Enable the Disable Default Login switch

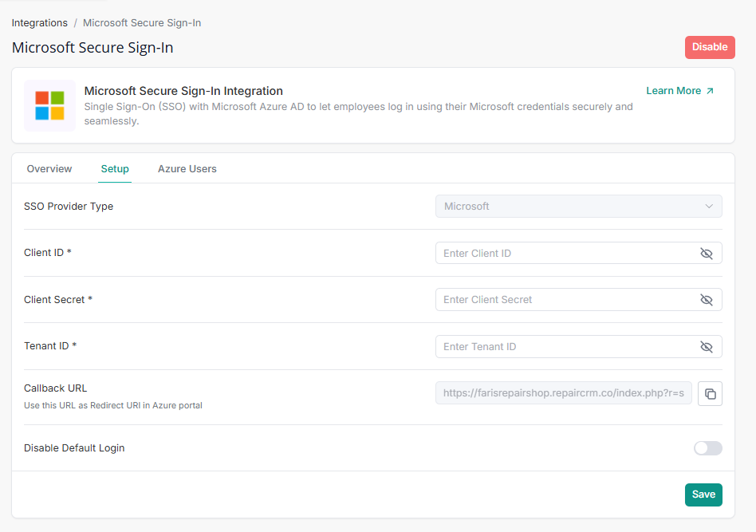point(707,448)
